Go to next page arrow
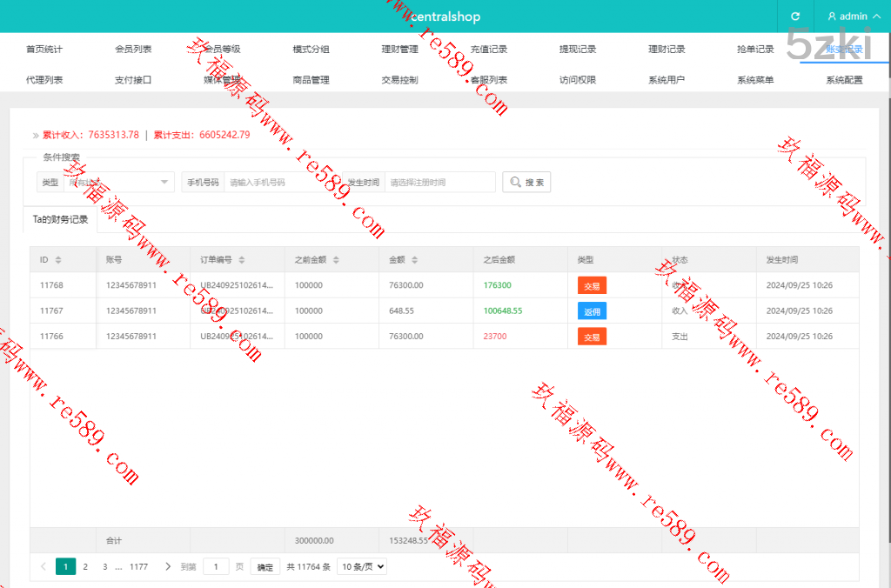Viewport: 891px width, 588px height. [x=168, y=566]
